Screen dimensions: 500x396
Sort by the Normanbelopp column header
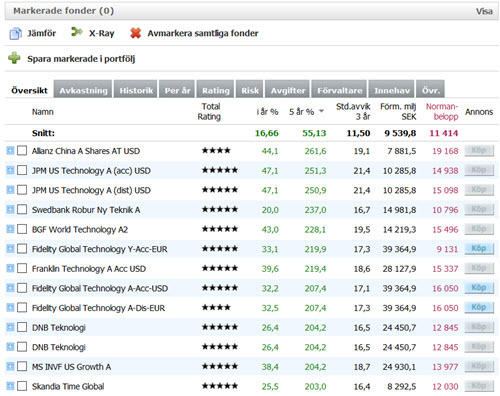442,112
